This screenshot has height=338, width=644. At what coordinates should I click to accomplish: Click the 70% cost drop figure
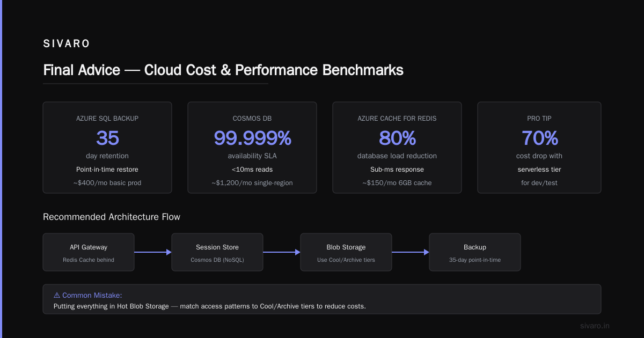pos(539,138)
